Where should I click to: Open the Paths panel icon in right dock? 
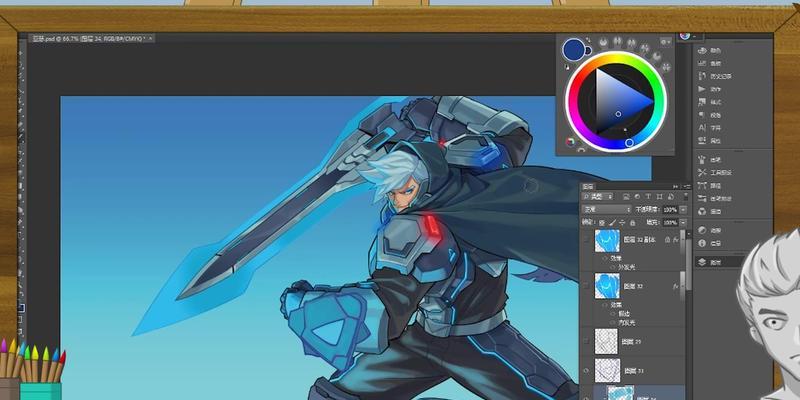point(702,185)
